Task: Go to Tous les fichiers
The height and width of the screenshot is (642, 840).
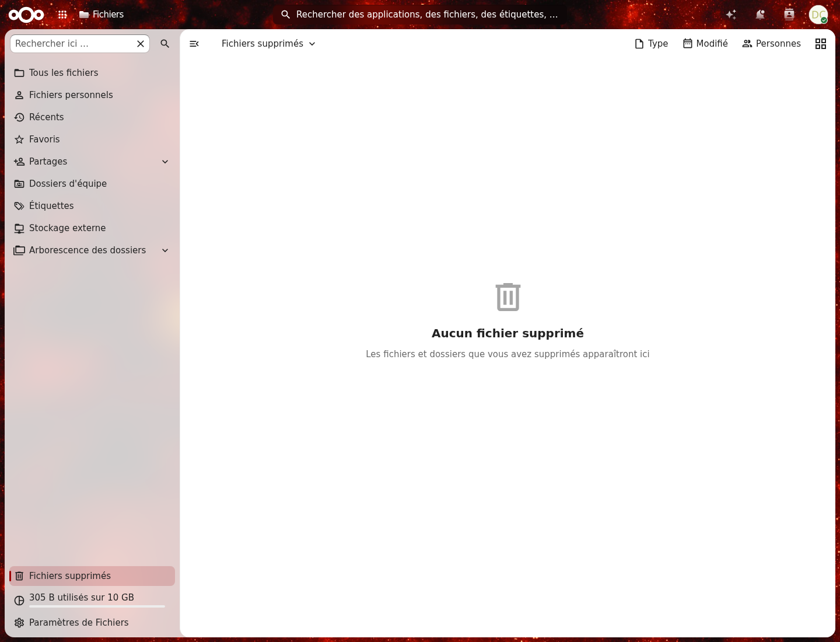Action: 92,73
